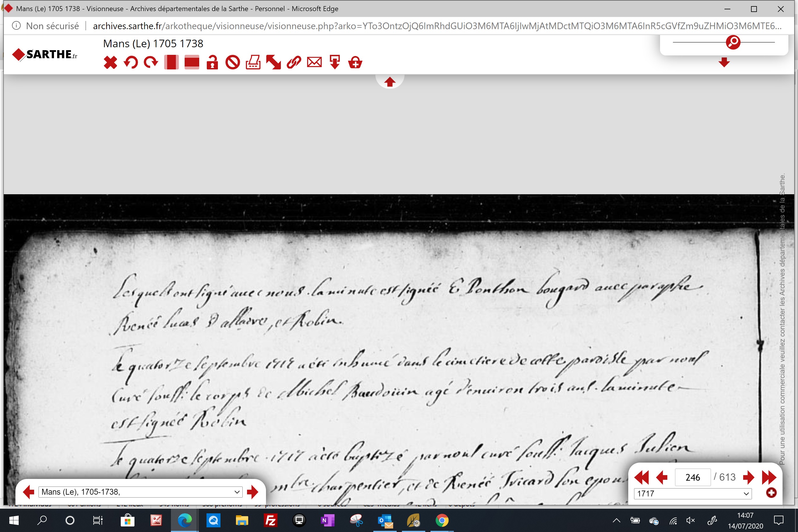Toggle fullscreen with diagonal arrows icon
This screenshot has height=532, width=798.
274,62
